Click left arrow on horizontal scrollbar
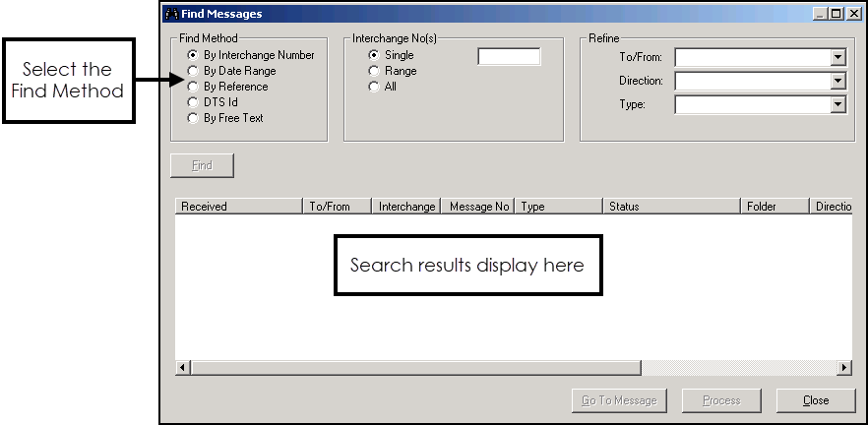Viewport: 868px width, 425px height. click(183, 368)
